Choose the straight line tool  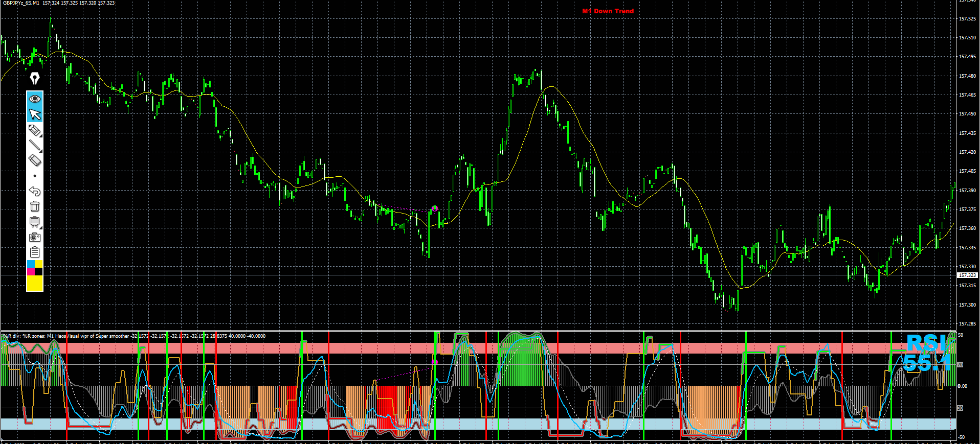click(35, 146)
